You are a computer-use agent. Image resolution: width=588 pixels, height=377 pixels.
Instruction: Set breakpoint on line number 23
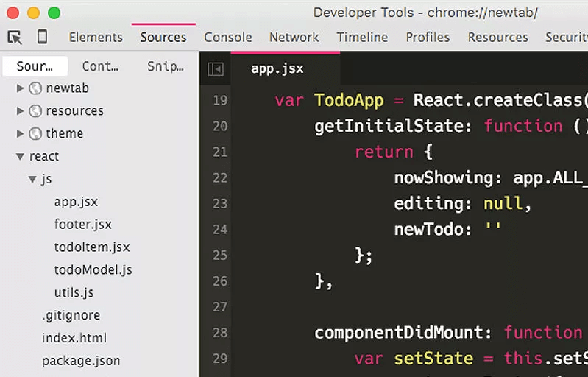pos(220,204)
